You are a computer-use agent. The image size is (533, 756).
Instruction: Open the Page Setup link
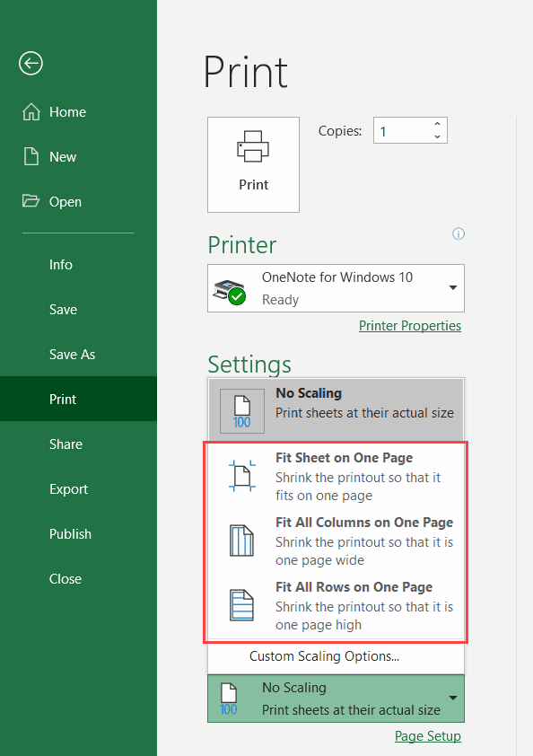(x=428, y=736)
